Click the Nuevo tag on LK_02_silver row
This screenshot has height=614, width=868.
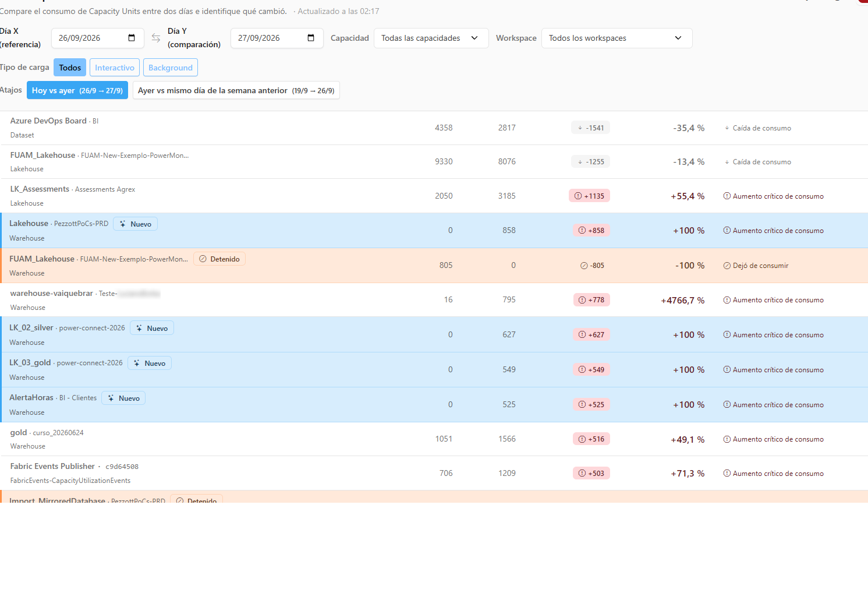tap(151, 328)
